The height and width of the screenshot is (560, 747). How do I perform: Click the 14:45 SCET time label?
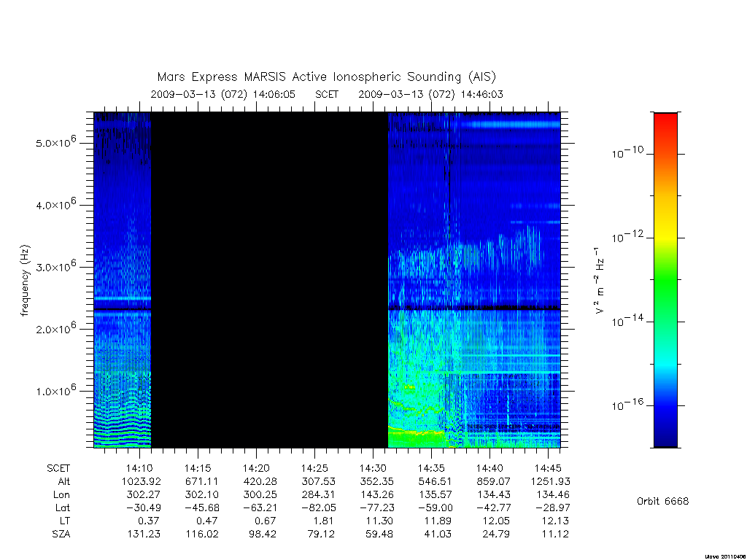(x=548, y=468)
